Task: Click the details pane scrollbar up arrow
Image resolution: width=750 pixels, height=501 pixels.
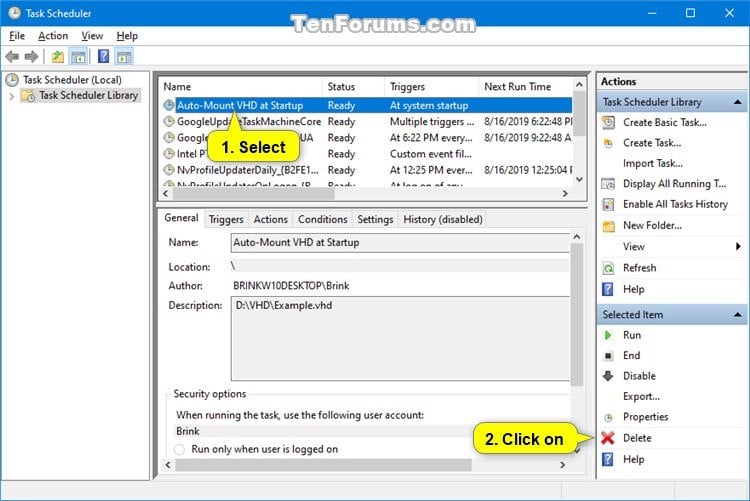Action: click(577, 237)
